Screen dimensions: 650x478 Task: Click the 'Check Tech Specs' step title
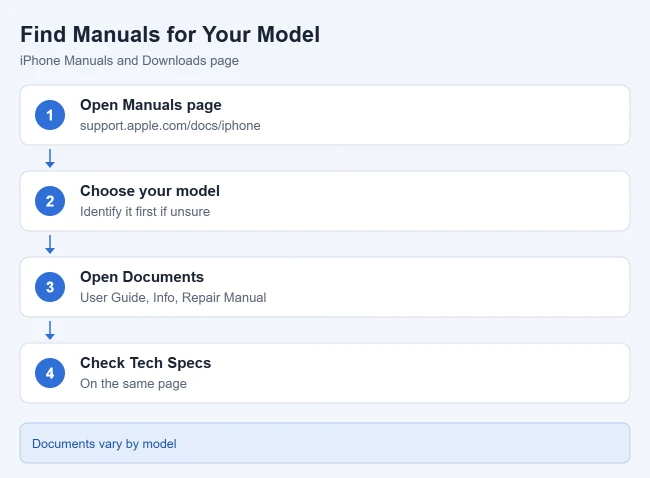[x=146, y=363]
